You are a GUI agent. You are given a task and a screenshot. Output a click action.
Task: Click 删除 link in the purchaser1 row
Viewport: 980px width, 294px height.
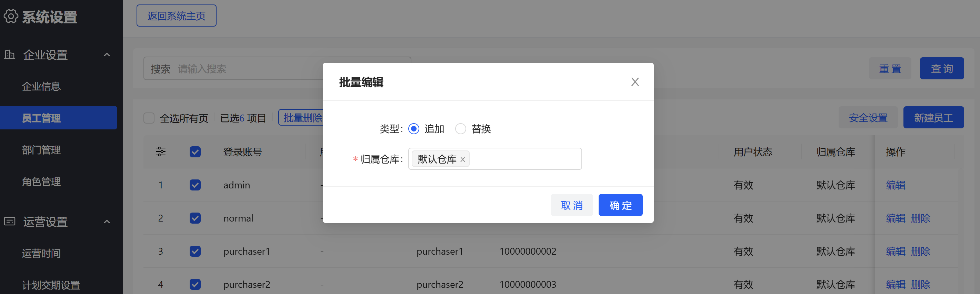pos(920,251)
